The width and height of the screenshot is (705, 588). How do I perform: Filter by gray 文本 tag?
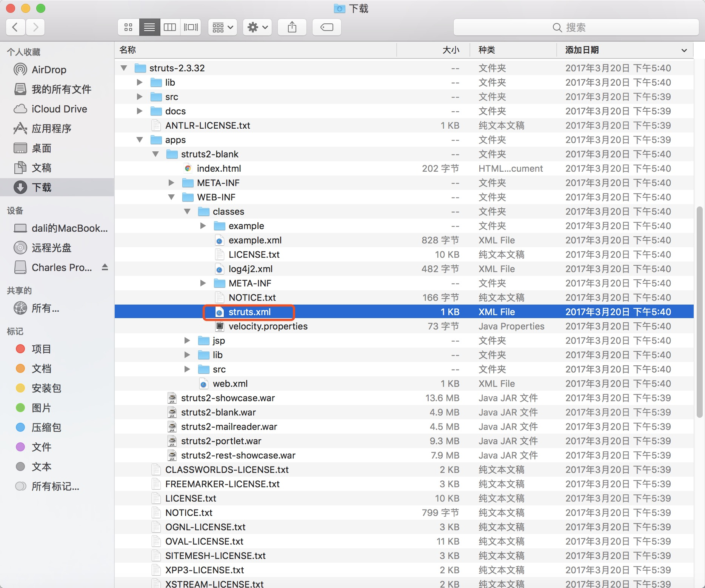pos(57,467)
